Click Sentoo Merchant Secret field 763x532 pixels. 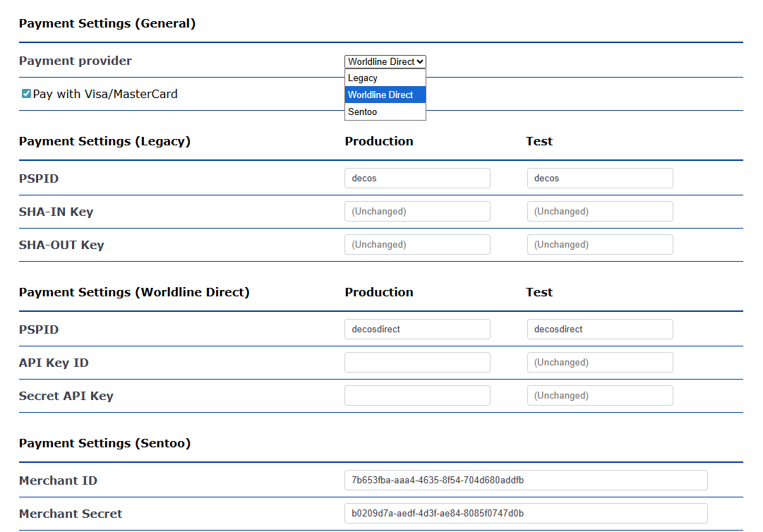pyautogui.click(x=526, y=513)
